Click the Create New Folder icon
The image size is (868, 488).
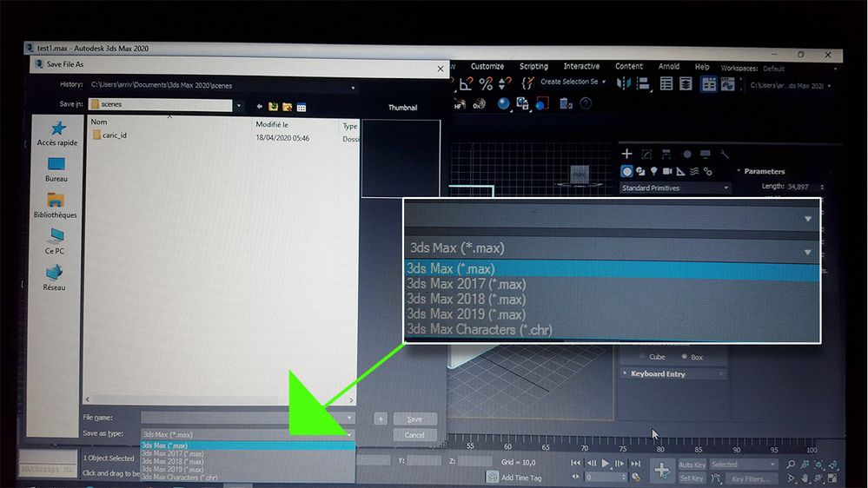click(x=288, y=107)
